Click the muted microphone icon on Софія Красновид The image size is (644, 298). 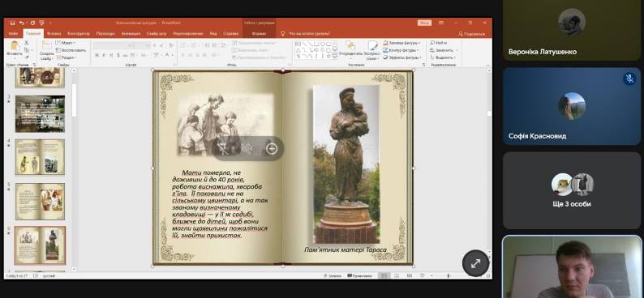point(629,79)
